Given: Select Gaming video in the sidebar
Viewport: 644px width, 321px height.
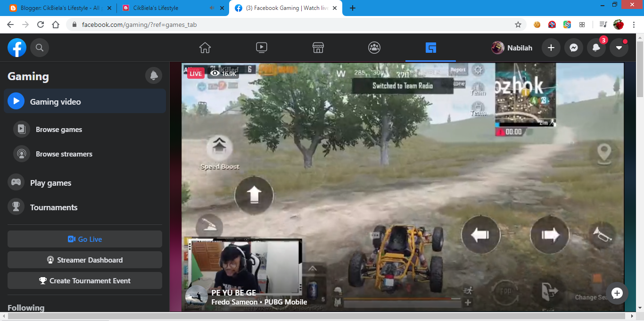Looking at the screenshot, I should (x=85, y=101).
